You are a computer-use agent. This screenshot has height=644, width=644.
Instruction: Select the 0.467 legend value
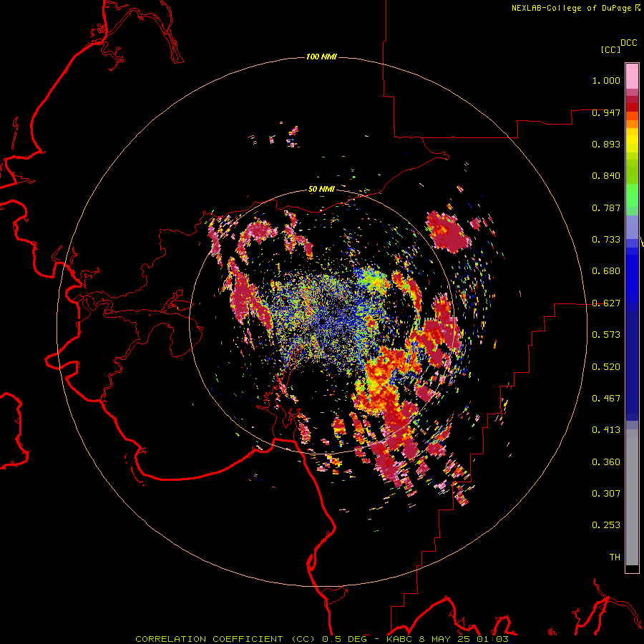click(x=606, y=399)
